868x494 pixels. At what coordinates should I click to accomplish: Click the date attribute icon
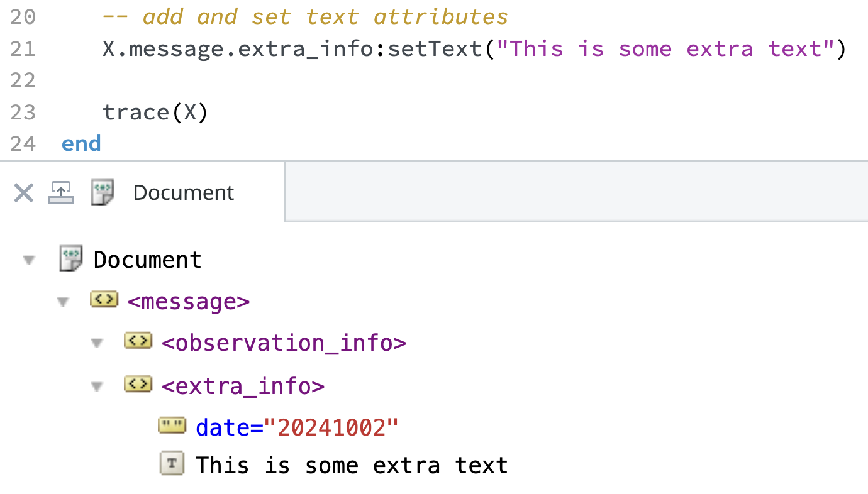pos(172,426)
